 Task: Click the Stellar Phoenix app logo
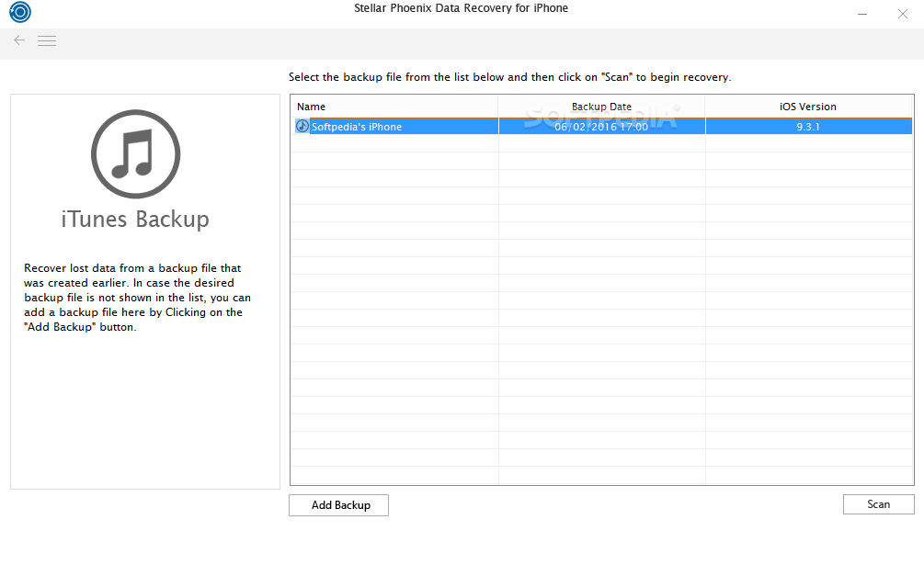tap(20, 12)
